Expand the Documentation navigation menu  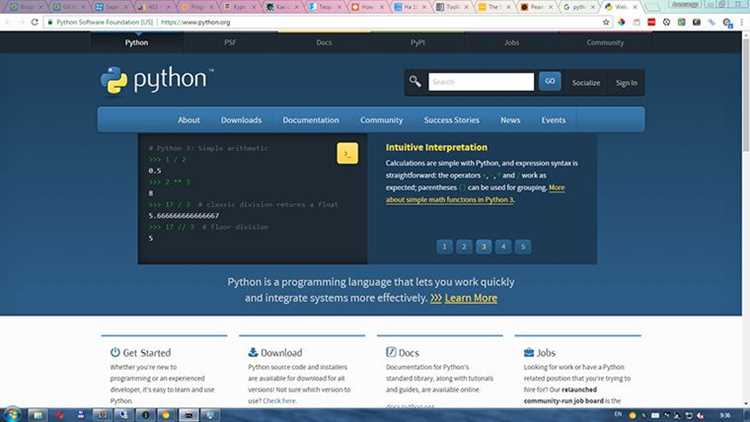(311, 120)
